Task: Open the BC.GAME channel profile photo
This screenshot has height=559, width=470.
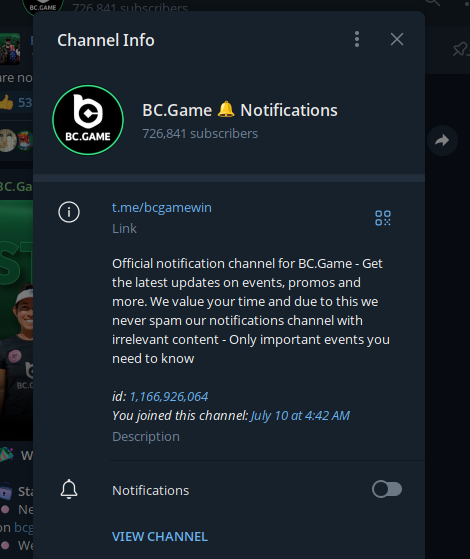Action: tap(88, 120)
